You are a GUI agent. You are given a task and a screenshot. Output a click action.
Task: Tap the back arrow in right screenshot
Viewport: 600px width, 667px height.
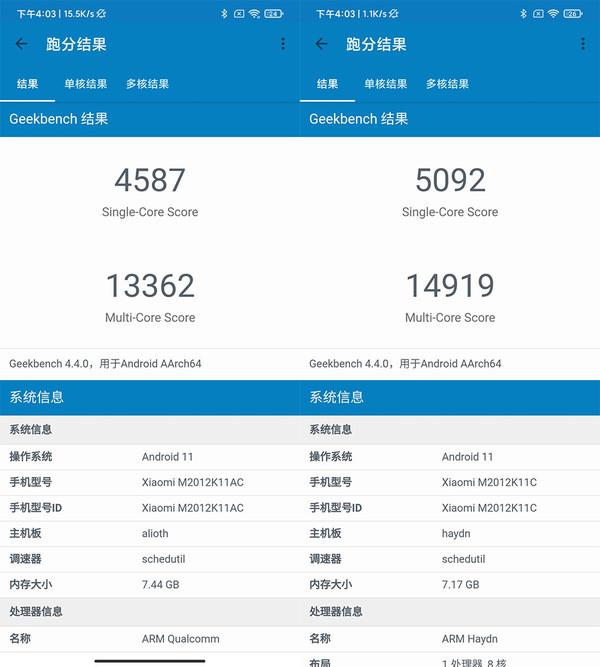pyautogui.click(x=322, y=43)
